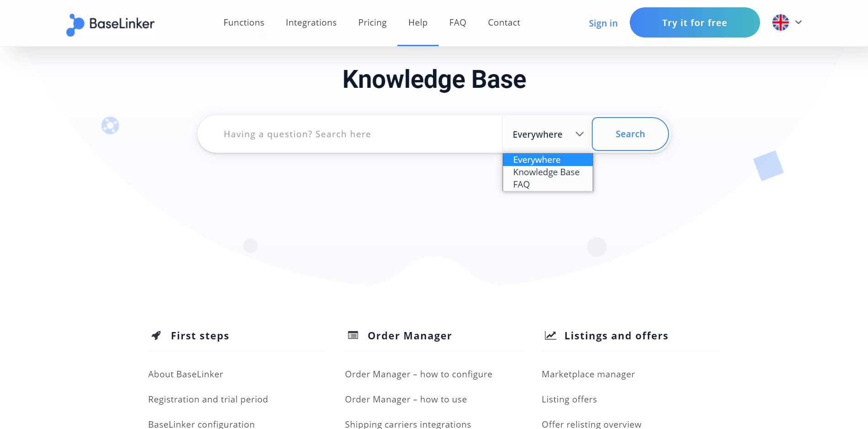
Task: Open the Contact page
Action: (504, 22)
